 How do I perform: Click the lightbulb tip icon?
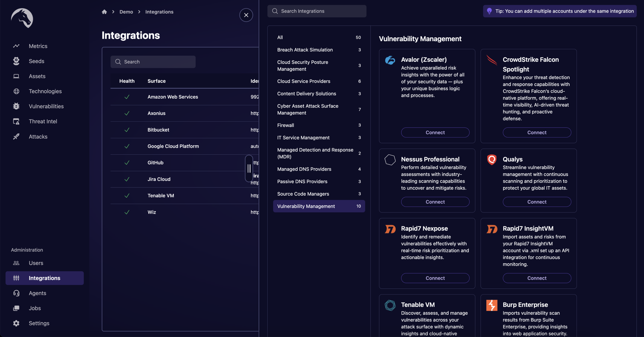tap(489, 11)
